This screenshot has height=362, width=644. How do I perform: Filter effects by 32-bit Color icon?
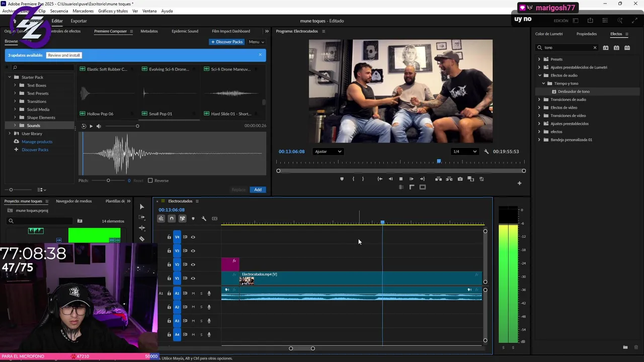tap(616, 48)
